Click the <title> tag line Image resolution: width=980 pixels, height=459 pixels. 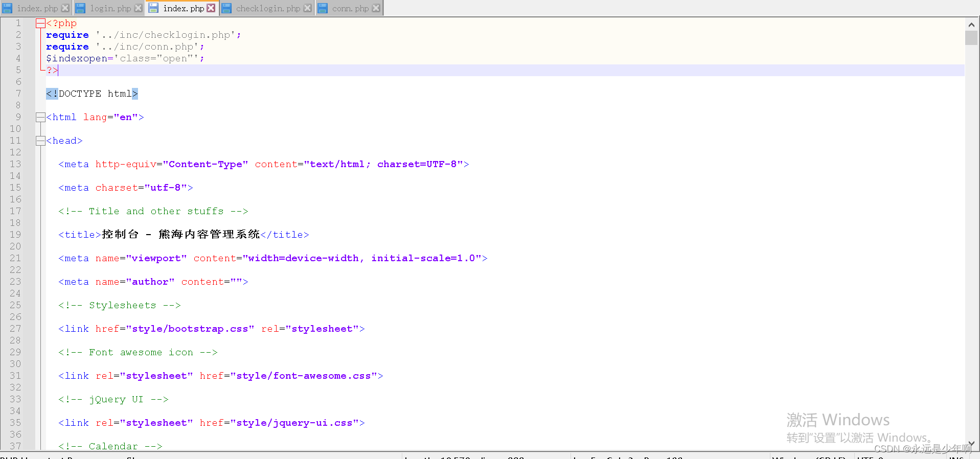(184, 235)
